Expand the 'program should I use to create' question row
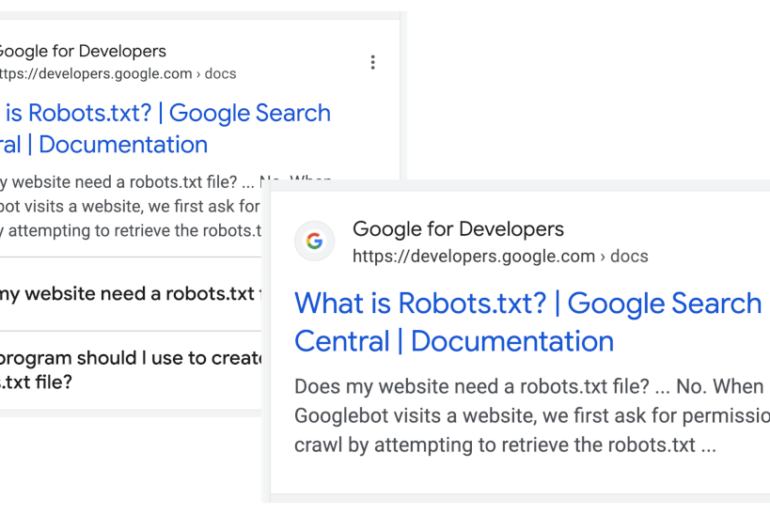 [x=131, y=370]
